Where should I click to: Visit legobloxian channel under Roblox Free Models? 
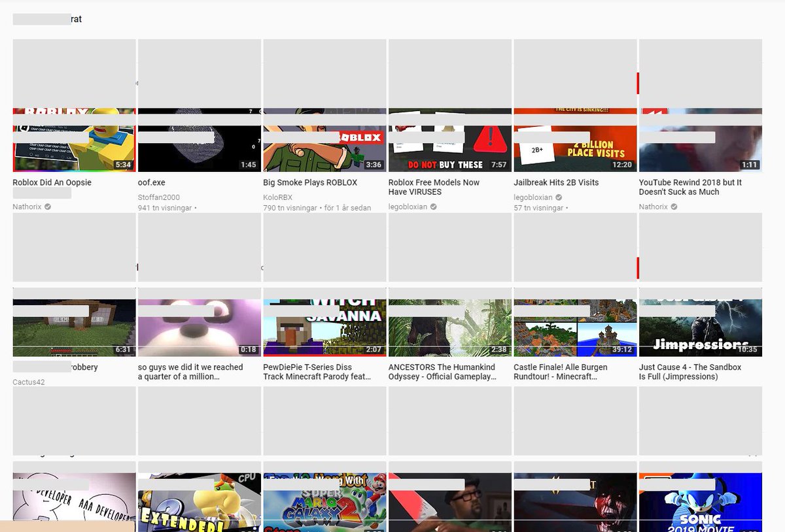408,207
